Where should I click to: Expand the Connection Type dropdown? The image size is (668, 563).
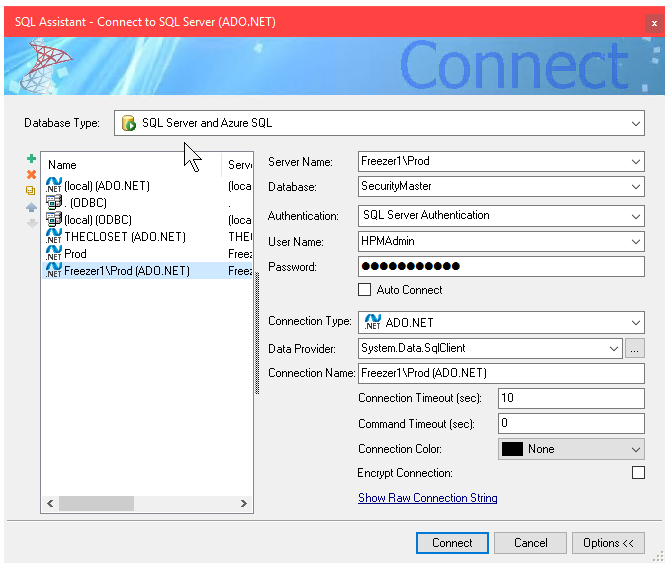coord(636,323)
